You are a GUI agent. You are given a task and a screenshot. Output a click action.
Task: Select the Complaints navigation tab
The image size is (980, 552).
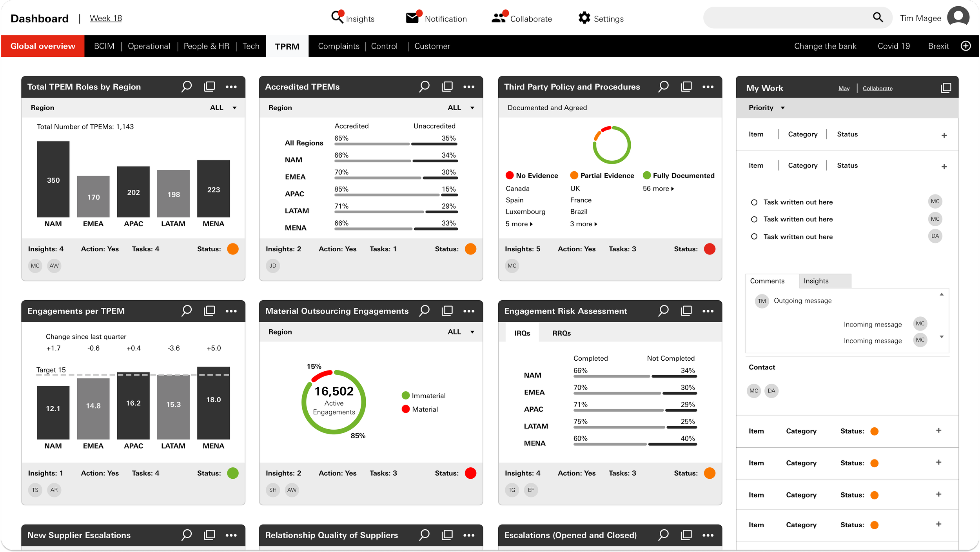click(x=338, y=46)
